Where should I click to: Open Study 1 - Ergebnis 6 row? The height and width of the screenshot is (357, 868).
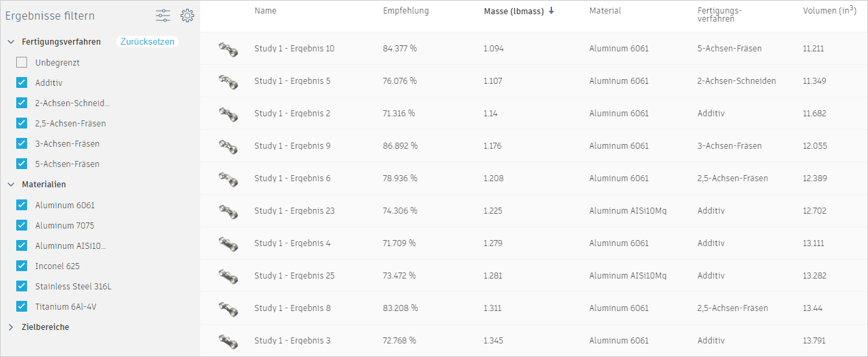point(292,178)
